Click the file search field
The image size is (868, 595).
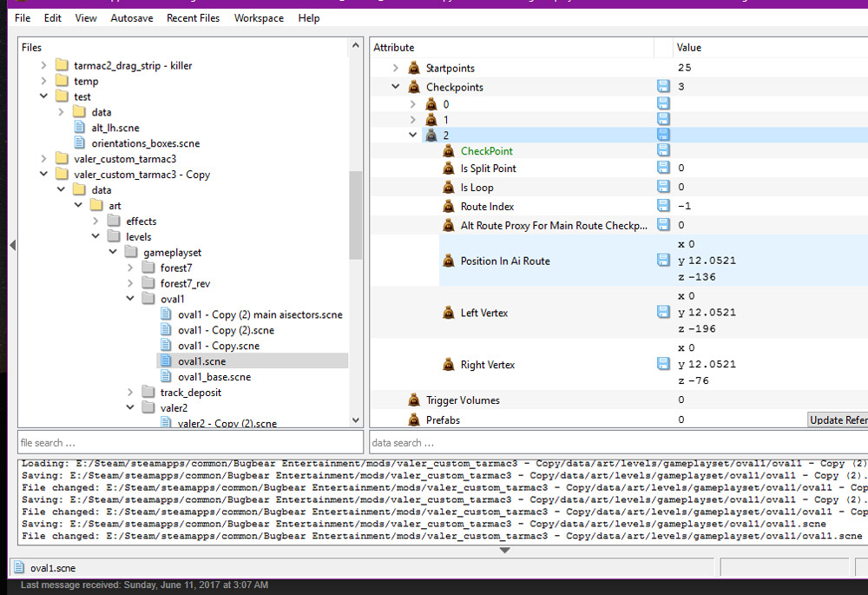tap(190, 443)
